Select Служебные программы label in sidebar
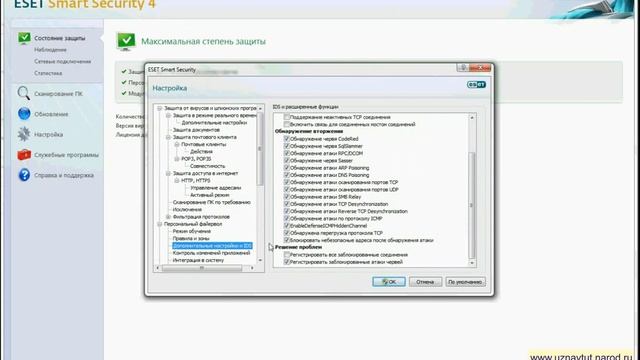 (67, 155)
